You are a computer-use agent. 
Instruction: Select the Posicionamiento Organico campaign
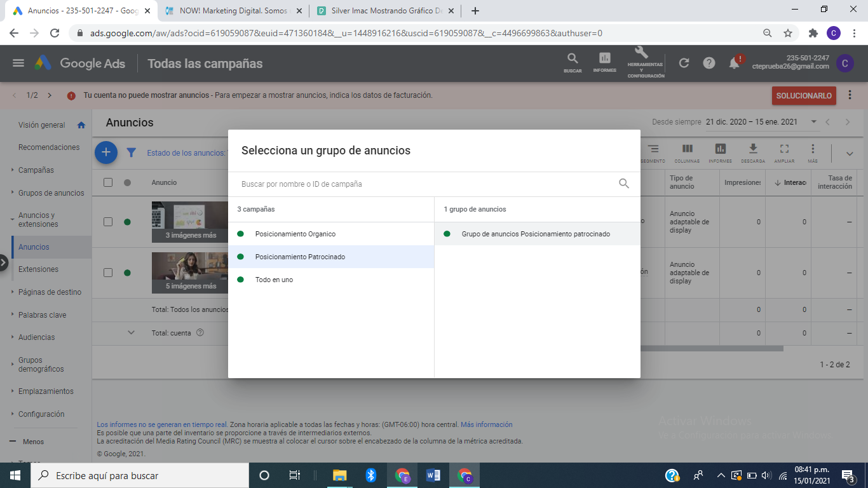click(331, 234)
